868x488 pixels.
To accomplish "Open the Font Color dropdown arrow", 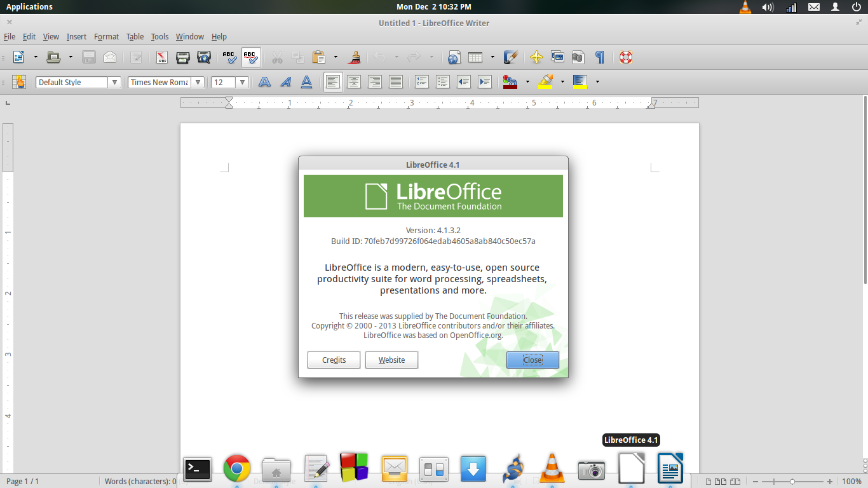I will pyautogui.click(x=527, y=82).
